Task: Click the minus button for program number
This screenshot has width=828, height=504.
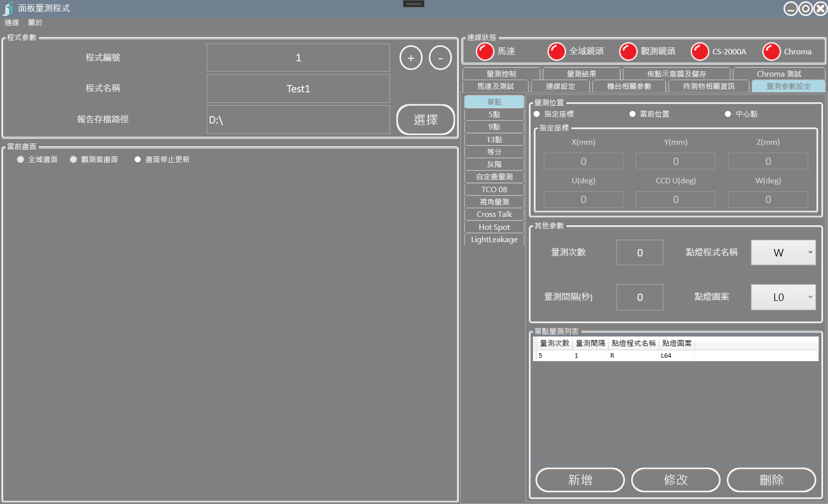Action: point(440,58)
